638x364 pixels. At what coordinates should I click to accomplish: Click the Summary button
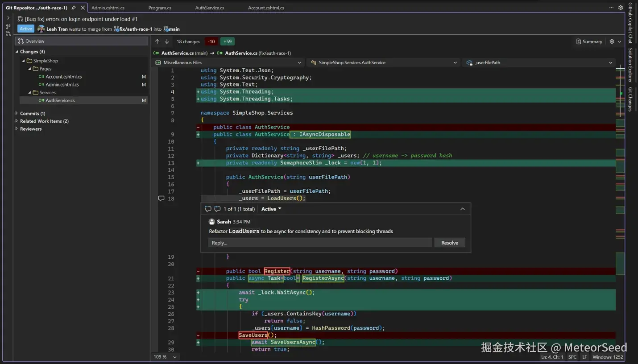[589, 41]
